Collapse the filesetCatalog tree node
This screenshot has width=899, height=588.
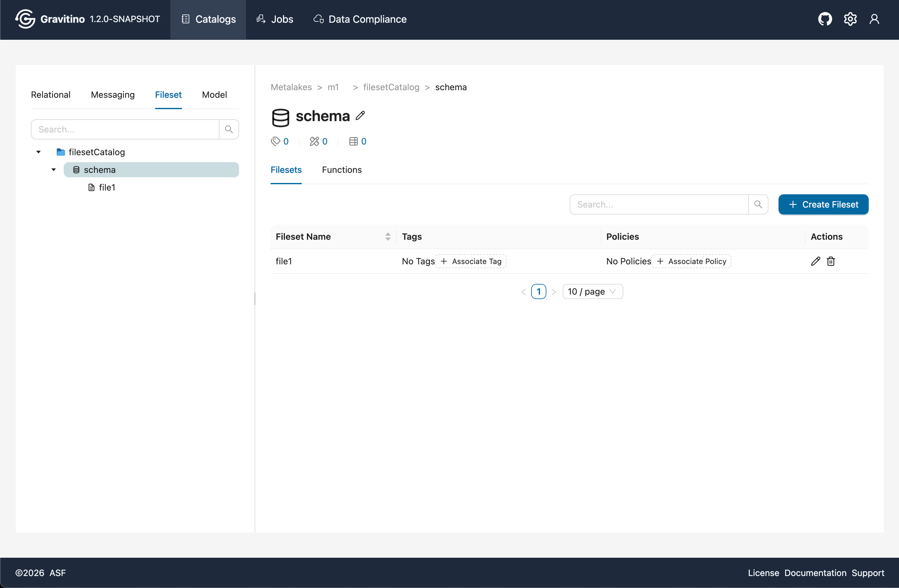tap(38, 152)
